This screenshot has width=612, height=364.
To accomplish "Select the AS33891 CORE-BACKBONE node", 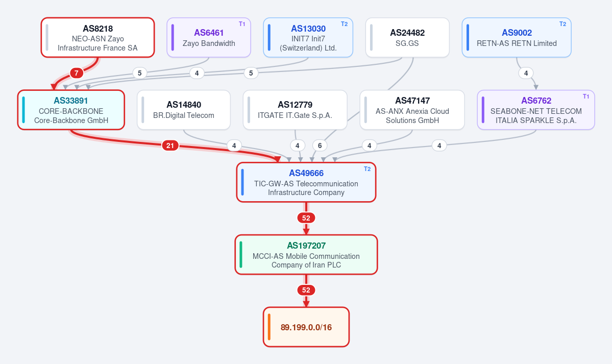I will click(x=71, y=110).
